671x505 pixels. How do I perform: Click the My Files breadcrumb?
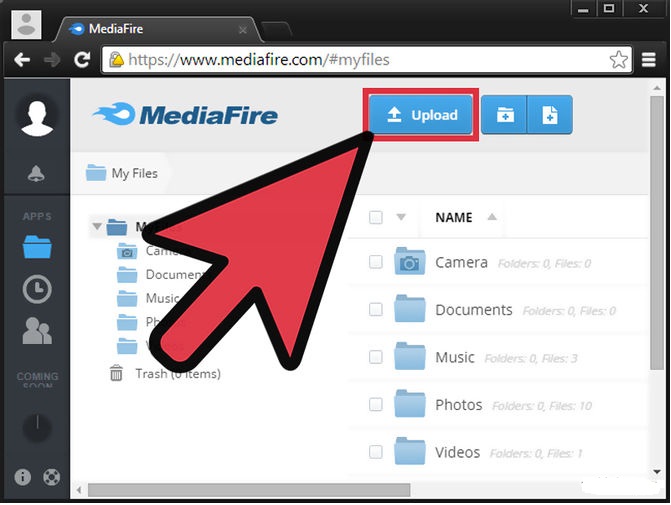coord(122,173)
